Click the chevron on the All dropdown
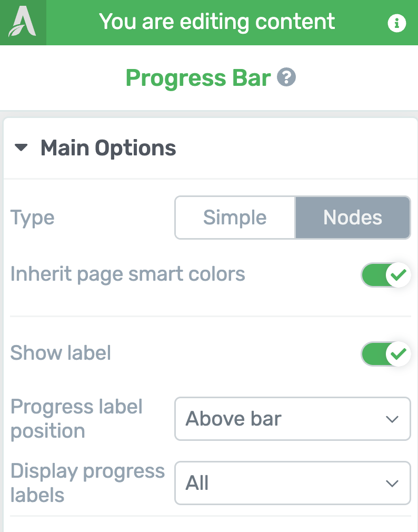The image size is (418, 532). pos(392,483)
